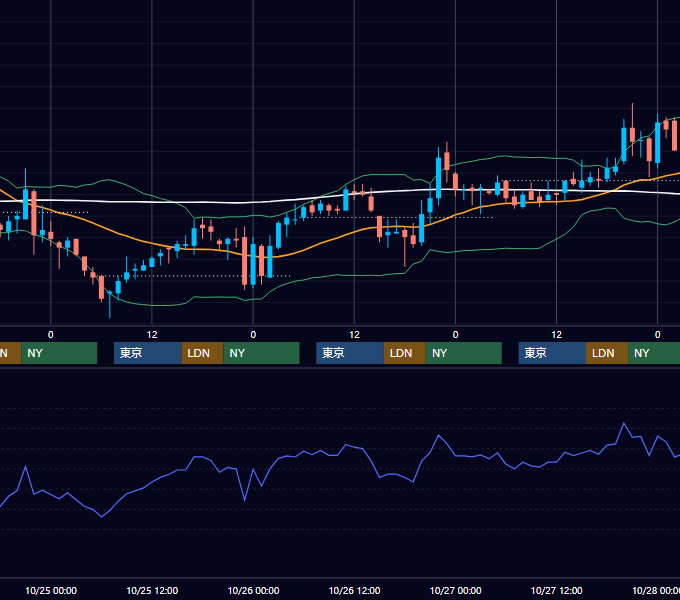This screenshot has width=680, height=600.
Task: Click the 10/25 00:00 date label
Action: pos(51,590)
